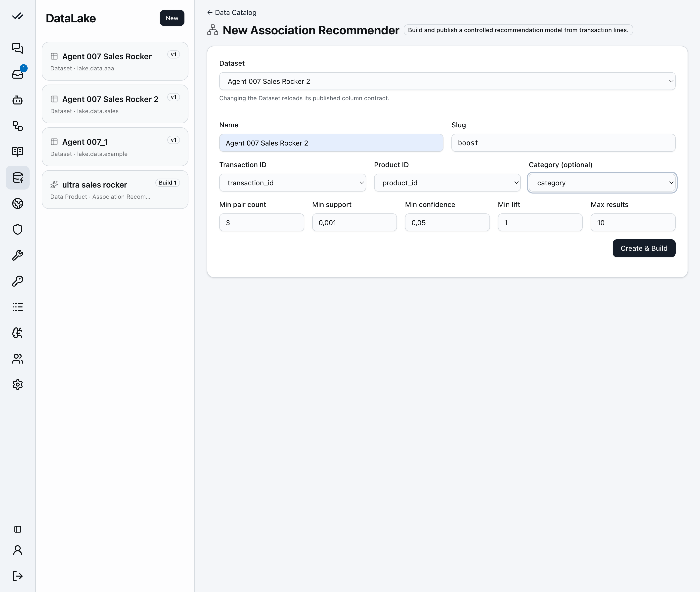Open the settings gear sidebar icon
This screenshot has width=700, height=592.
17,384
